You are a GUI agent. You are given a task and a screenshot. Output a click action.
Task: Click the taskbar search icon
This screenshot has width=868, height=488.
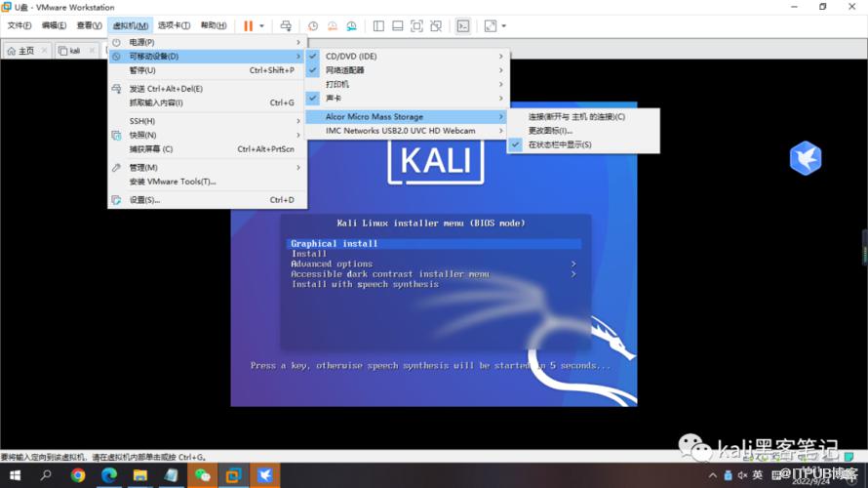[x=46, y=475]
